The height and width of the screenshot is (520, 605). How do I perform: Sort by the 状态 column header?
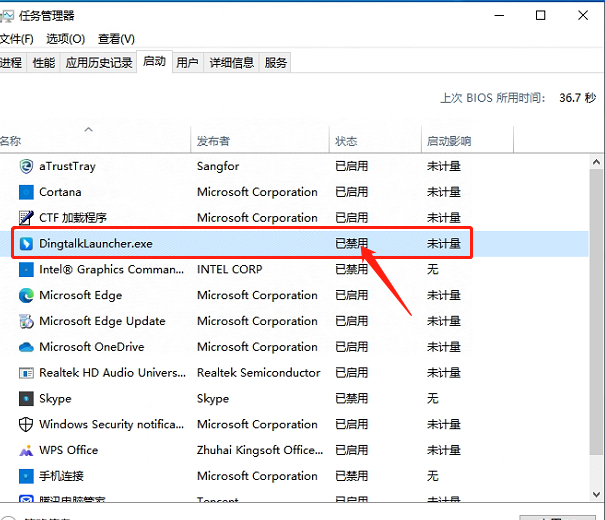tap(375, 141)
